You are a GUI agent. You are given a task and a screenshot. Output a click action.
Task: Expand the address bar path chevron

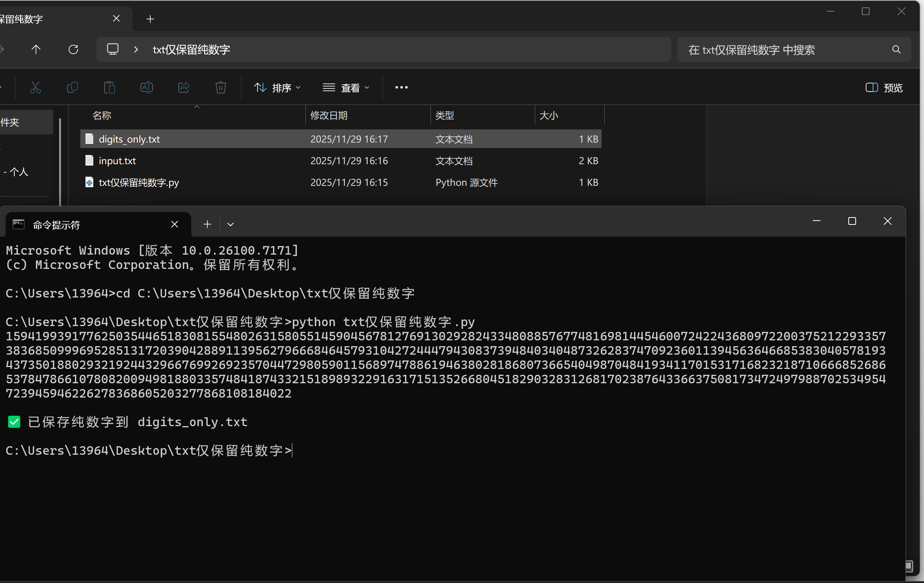tap(136, 49)
